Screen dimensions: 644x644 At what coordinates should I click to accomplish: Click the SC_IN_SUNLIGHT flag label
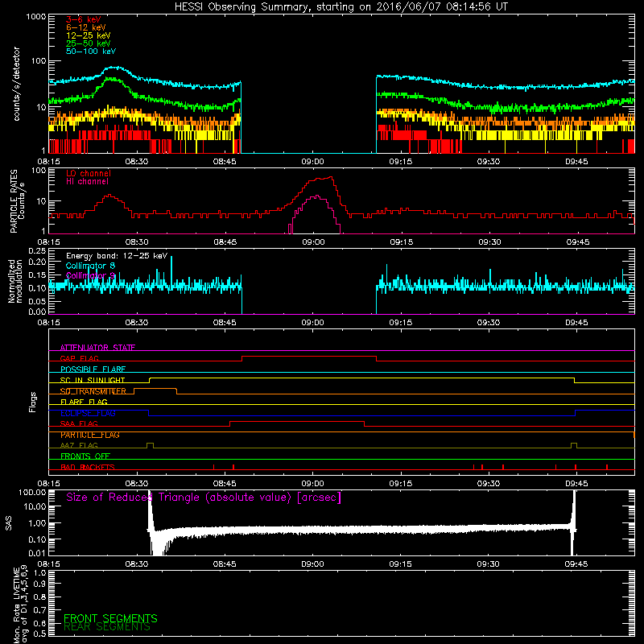[x=93, y=380]
